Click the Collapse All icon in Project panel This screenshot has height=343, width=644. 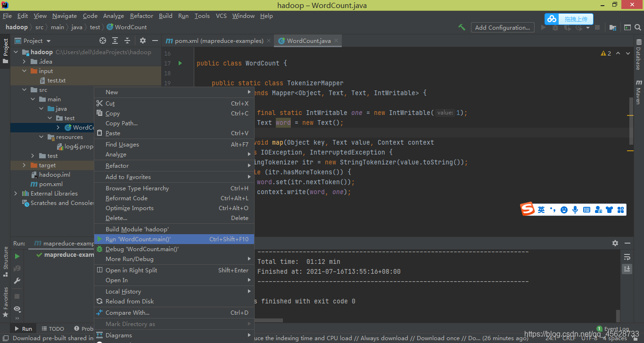pos(128,41)
